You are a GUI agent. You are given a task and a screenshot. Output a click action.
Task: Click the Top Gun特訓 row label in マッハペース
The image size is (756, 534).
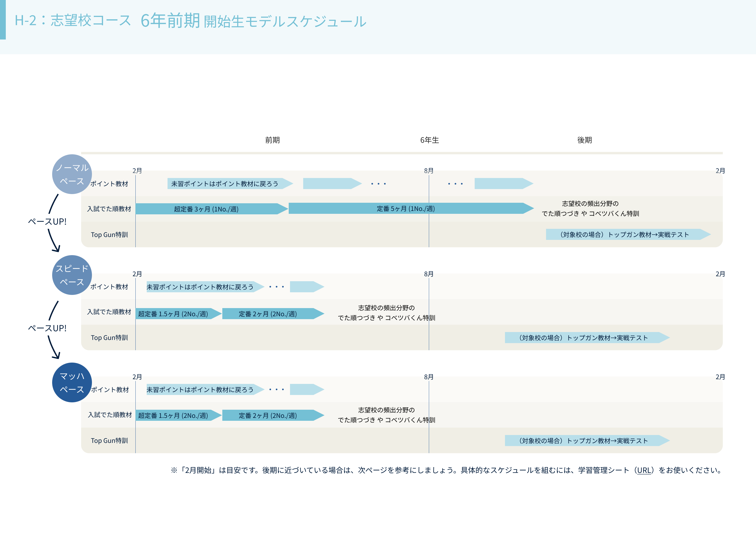tap(109, 441)
